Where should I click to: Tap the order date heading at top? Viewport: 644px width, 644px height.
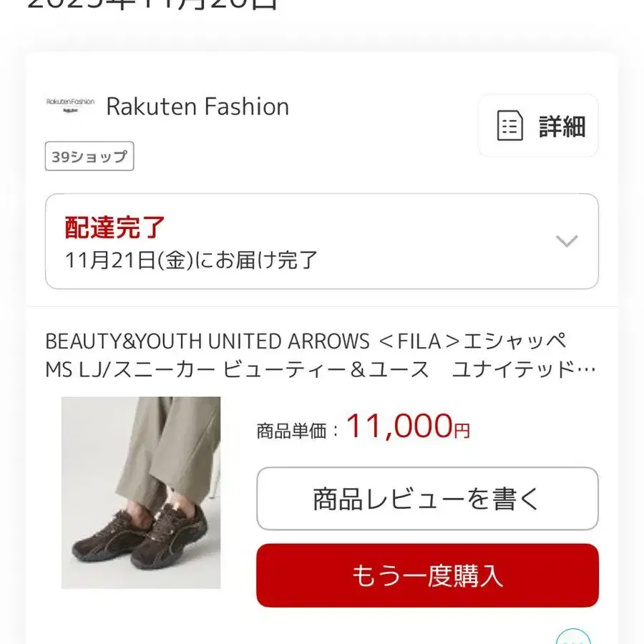point(152,5)
